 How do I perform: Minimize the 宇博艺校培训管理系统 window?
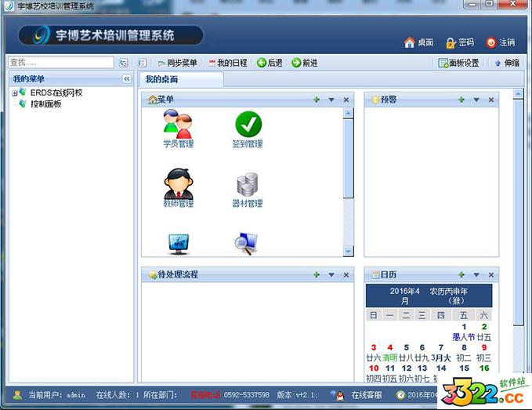(x=472, y=4)
